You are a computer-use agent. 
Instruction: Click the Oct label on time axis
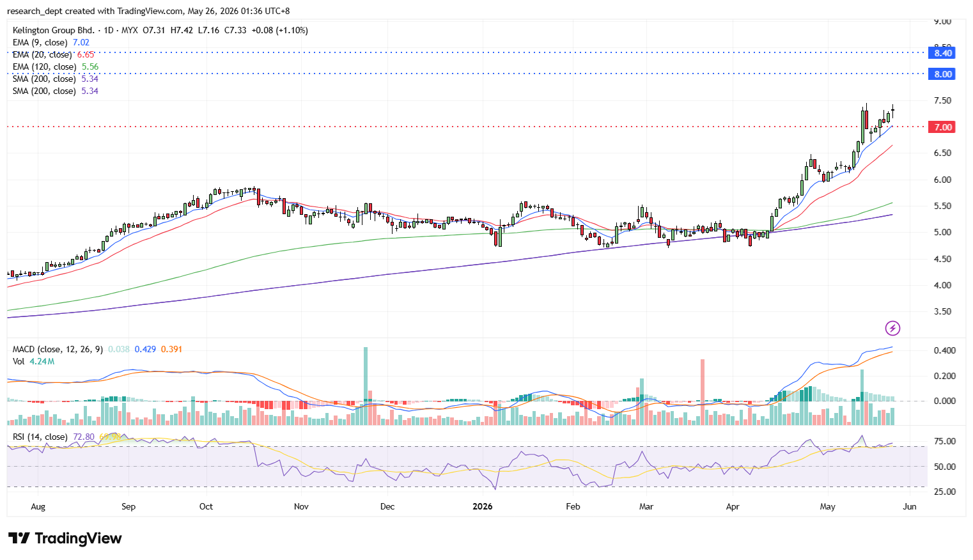206,506
